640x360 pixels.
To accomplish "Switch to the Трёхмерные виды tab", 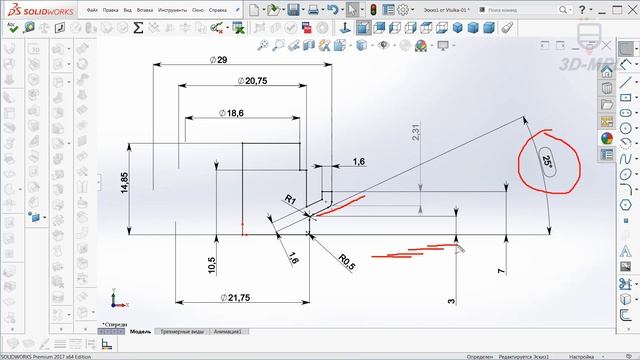I will coord(182,332).
